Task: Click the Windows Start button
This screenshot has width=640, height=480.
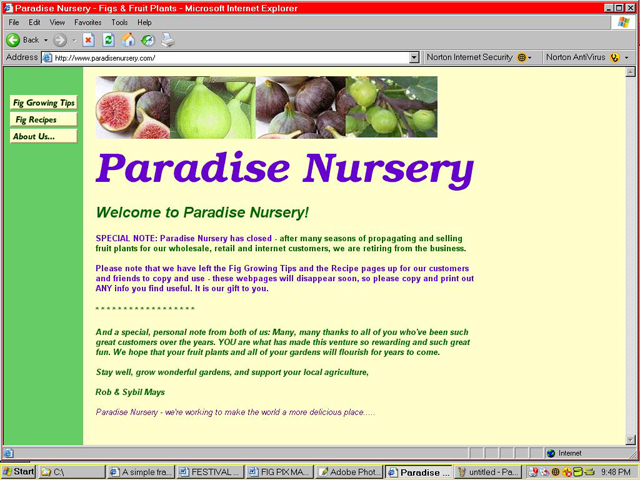Action: [18, 472]
